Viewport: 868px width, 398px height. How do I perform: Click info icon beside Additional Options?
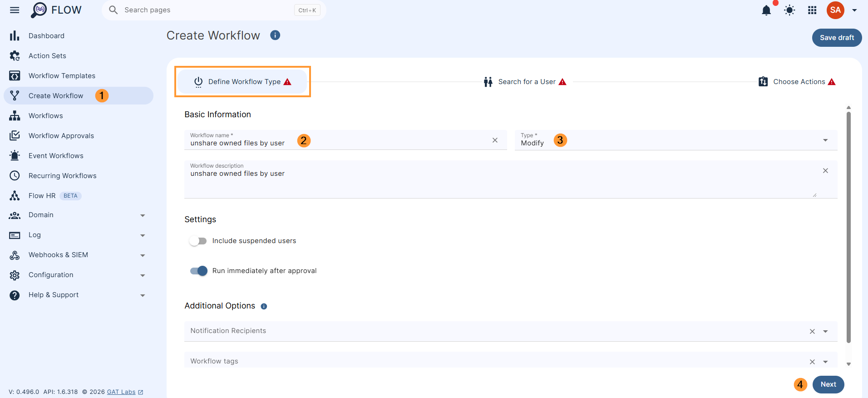(264, 306)
